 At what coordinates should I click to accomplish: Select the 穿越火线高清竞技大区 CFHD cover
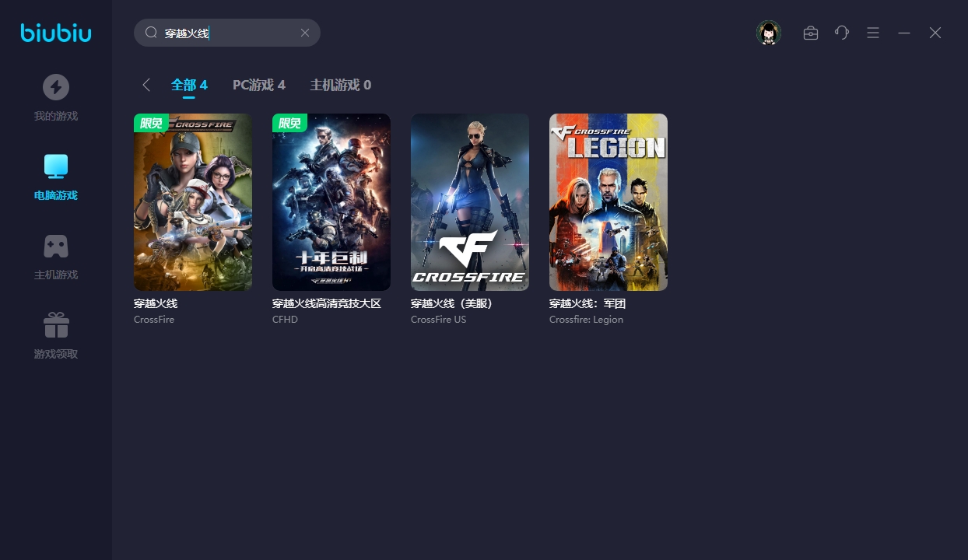click(331, 202)
